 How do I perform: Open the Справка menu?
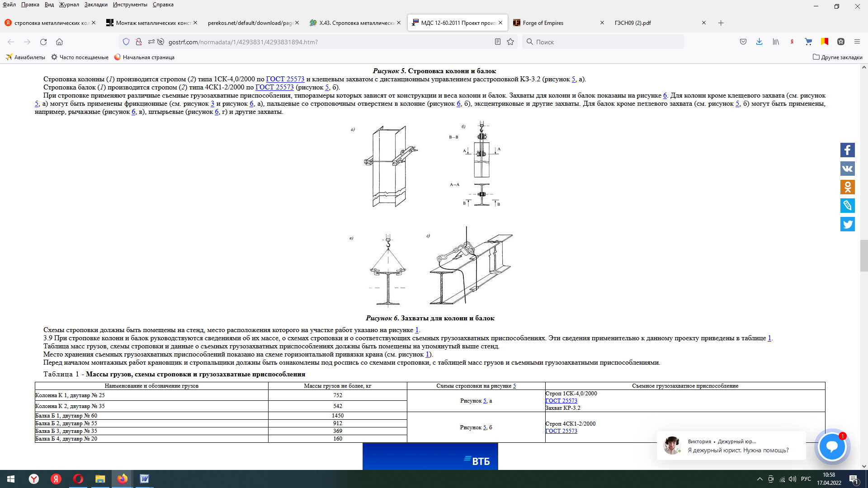click(163, 5)
